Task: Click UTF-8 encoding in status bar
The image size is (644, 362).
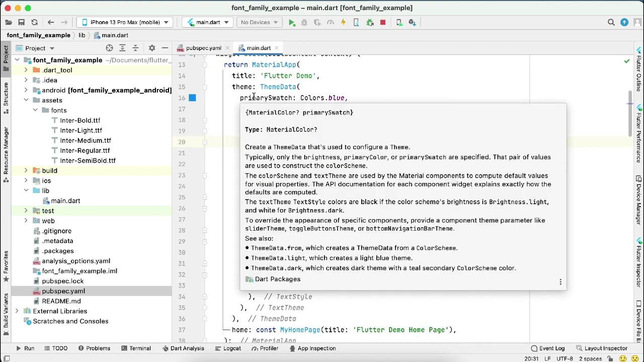Action: 565,358
